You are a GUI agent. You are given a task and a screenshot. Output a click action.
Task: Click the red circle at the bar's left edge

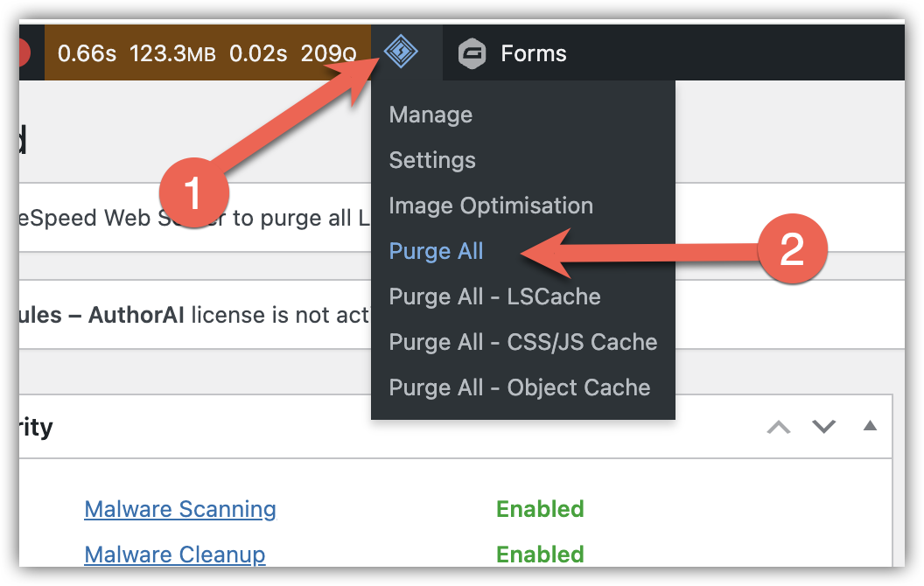pyautogui.click(x=25, y=53)
